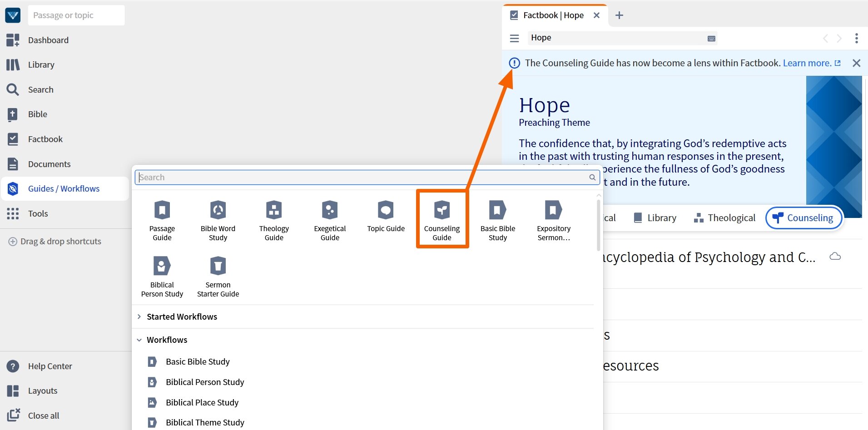
Task: Click the cloud icon beside Encyclopedia resource
Action: (x=835, y=257)
